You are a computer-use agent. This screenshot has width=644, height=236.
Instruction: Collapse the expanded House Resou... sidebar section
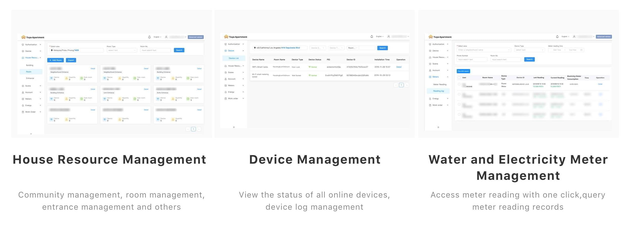pos(40,58)
